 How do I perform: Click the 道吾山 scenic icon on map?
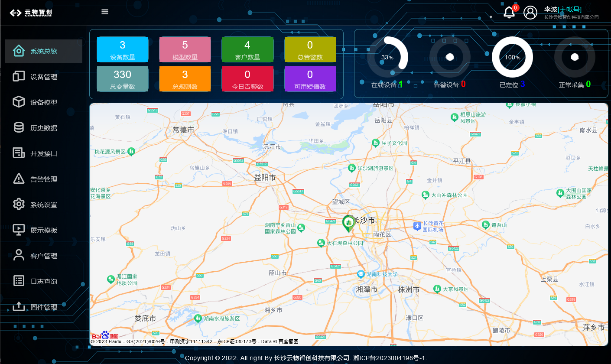486,224
